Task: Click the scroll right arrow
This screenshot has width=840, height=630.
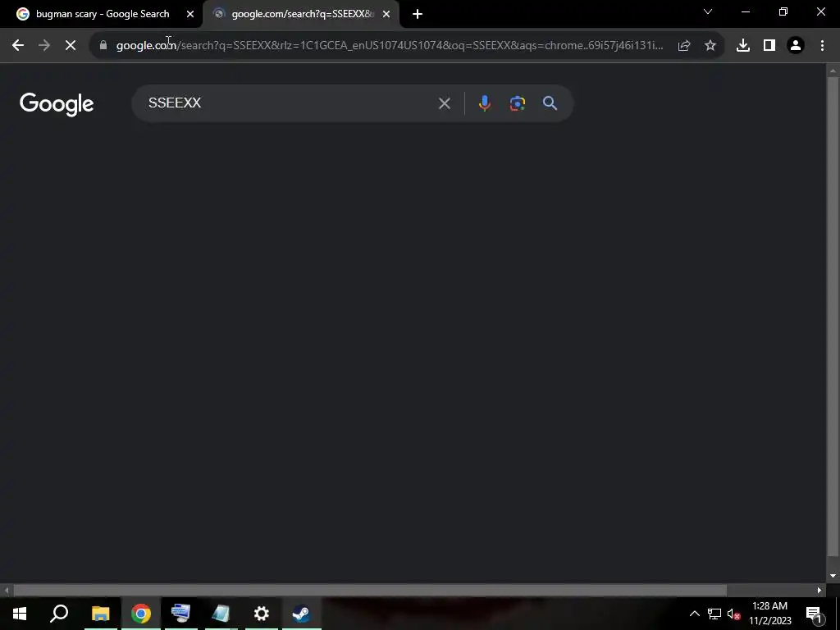Action: [x=819, y=590]
